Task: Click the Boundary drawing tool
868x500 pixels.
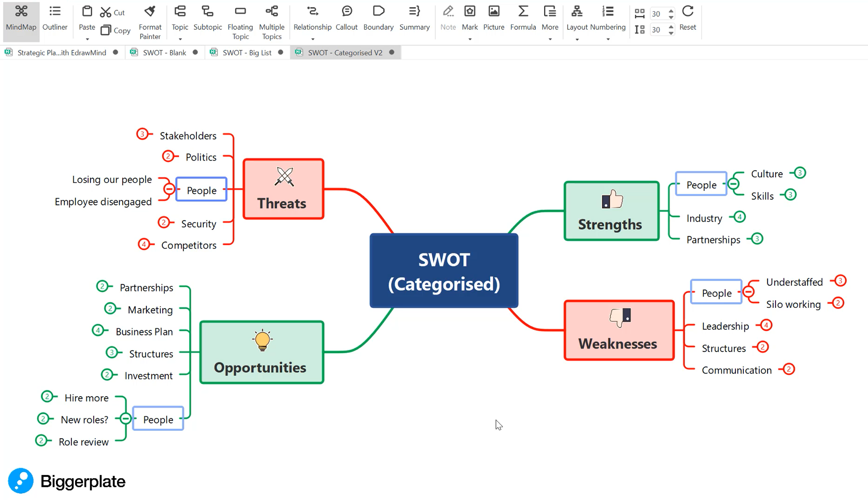Action: (x=378, y=18)
